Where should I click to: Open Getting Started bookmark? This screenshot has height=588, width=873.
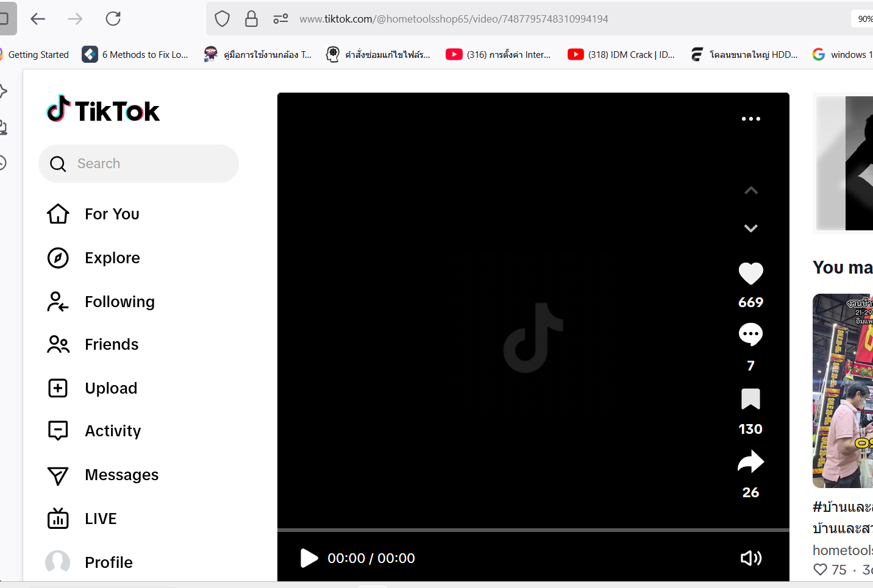tap(34, 54)
